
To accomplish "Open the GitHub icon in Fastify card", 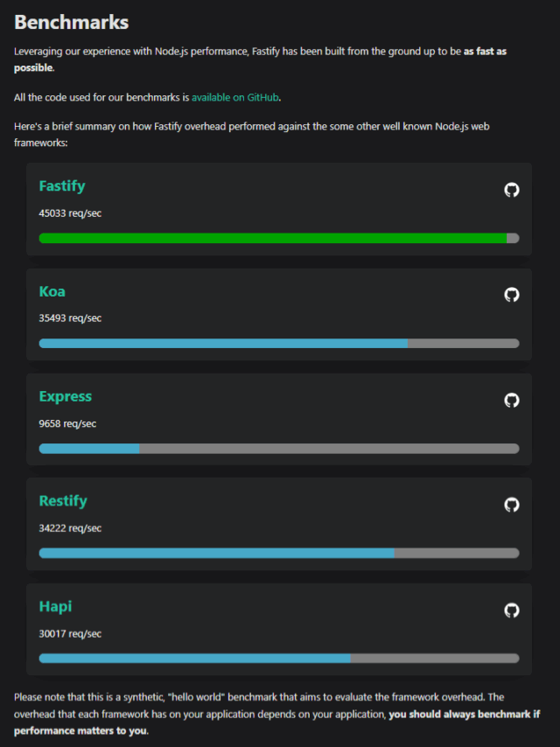I will (x=512, y=190).
